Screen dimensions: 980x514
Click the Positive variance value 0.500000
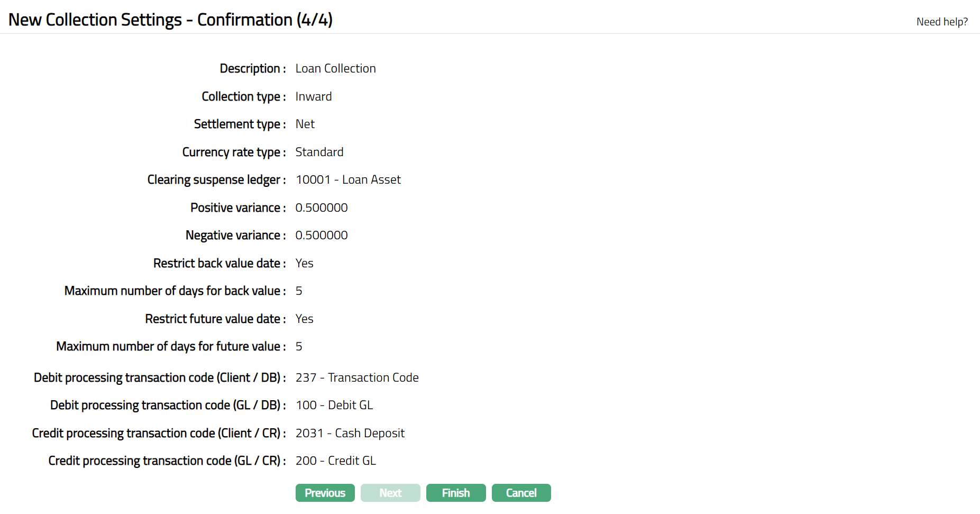321,208
